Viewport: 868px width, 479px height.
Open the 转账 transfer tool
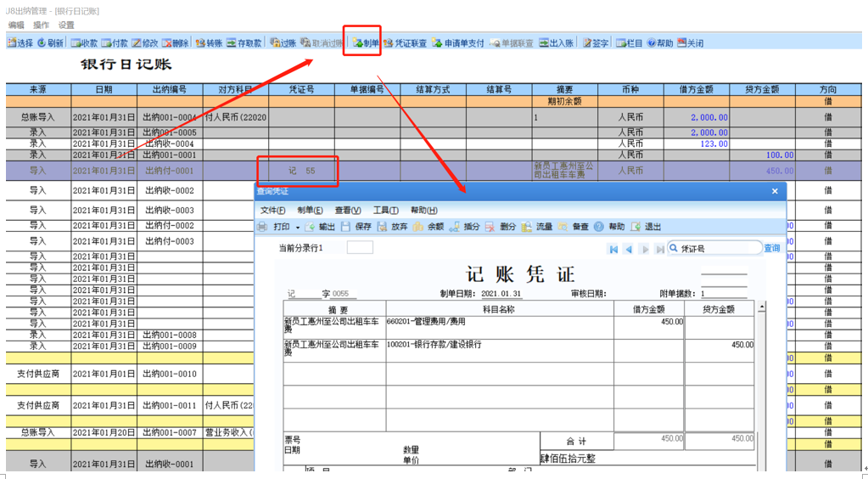(x=209, y=42)
